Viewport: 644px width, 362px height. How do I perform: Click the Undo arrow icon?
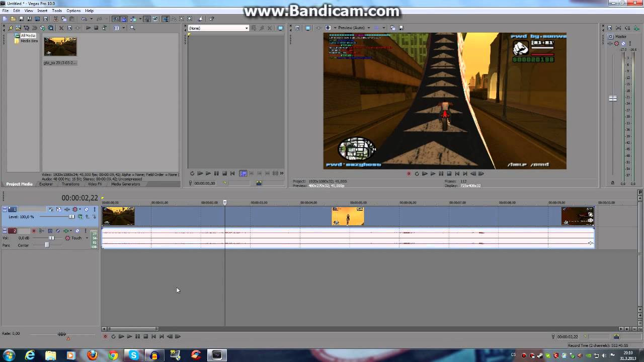click(84, 19)
